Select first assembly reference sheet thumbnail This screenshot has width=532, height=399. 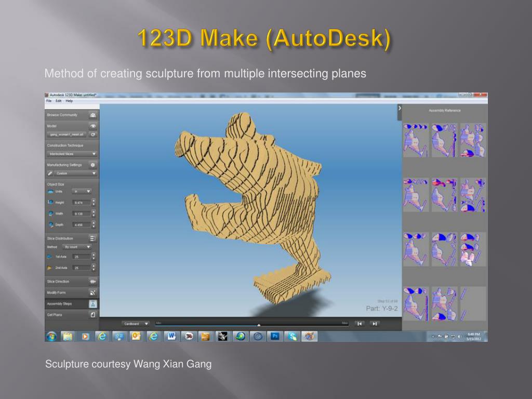pos(416,140)
